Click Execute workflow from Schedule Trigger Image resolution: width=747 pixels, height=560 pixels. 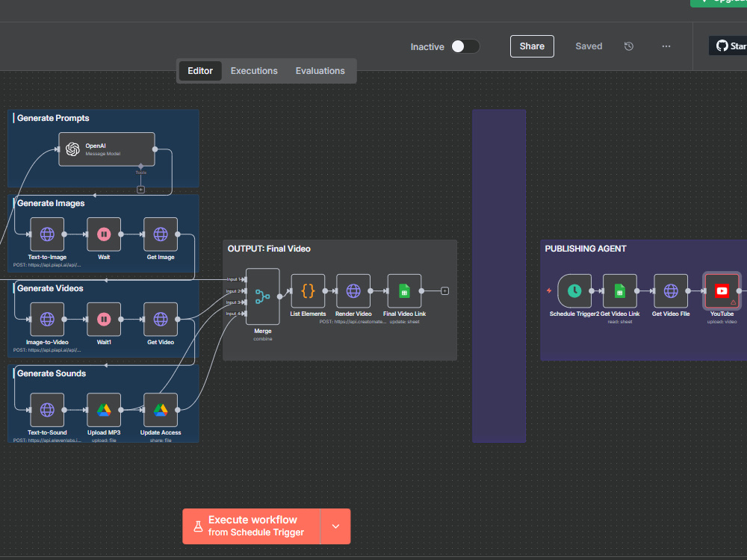coord(252,526)
